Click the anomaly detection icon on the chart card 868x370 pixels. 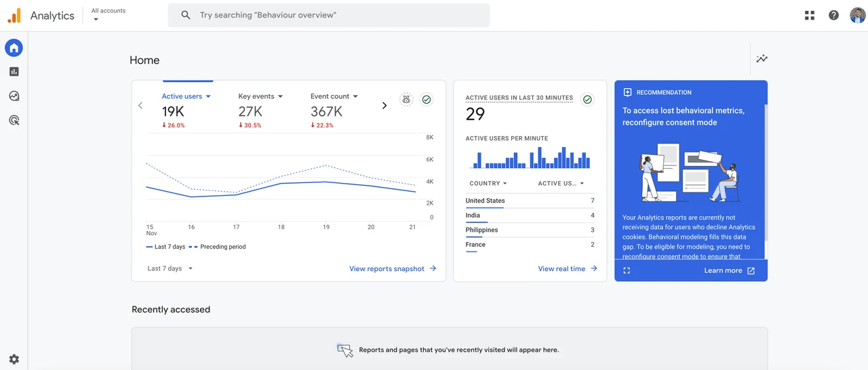coord(406,100)
